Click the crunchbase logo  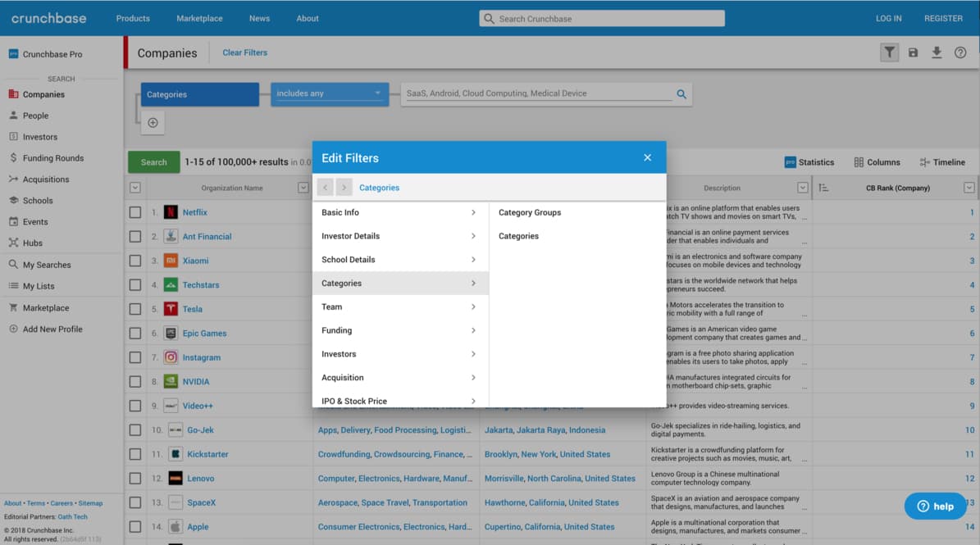48,18
